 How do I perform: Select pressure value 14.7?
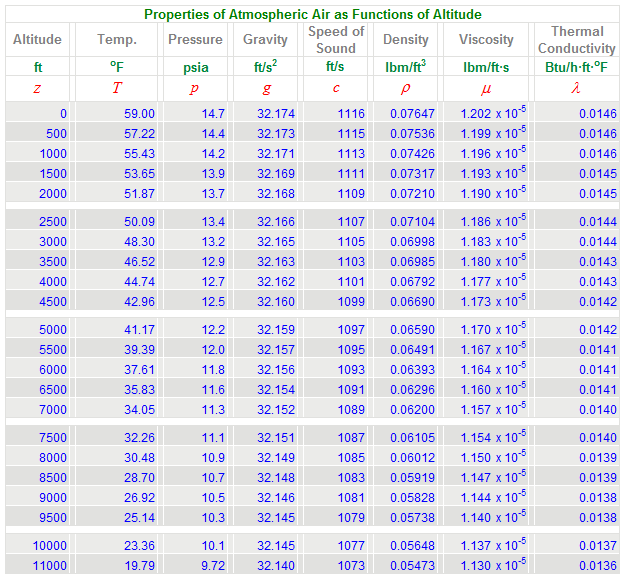(213, 114)
